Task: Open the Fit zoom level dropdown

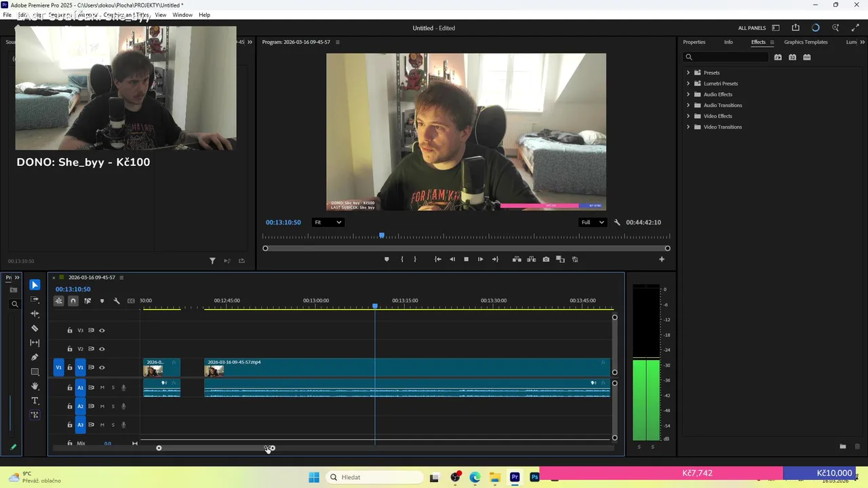Action: [328, 222]
